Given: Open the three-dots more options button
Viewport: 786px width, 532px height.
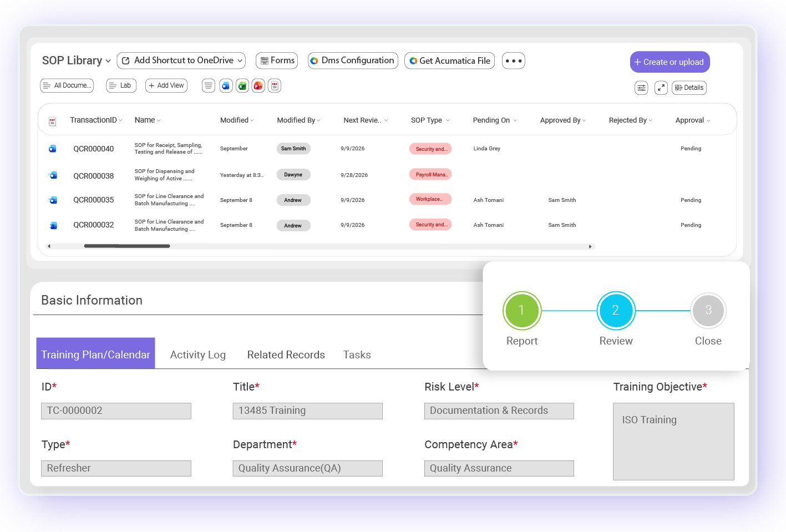Looking at the screenshot, I should click(514, 60).
